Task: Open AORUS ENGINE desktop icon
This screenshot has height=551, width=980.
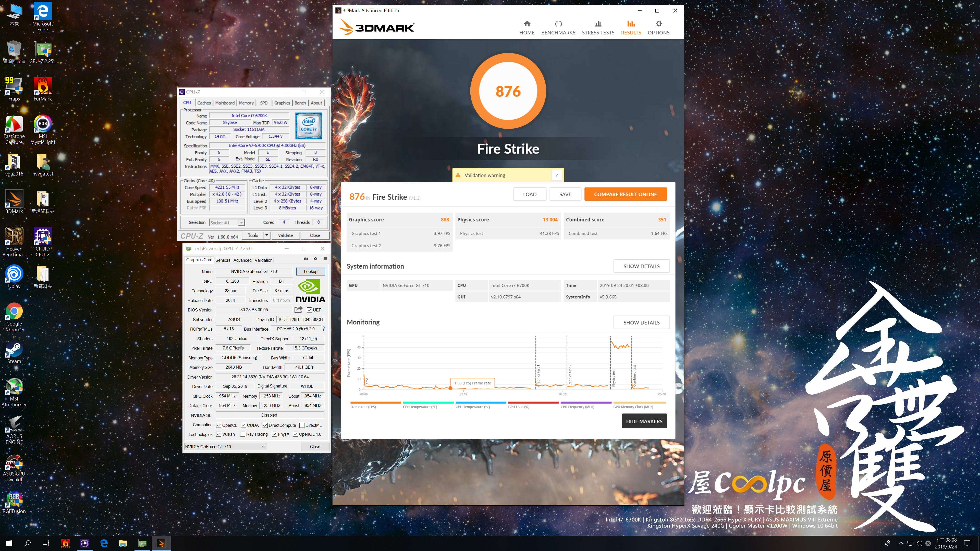Action: pyautogui.click(x=14, y=430)
